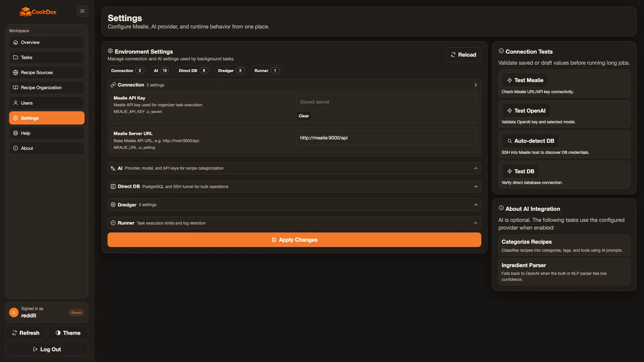Click the Settings gear icon in sidebar
This screenshot has height=362, width=644.
pyautogui.click(x=15, y=118)
